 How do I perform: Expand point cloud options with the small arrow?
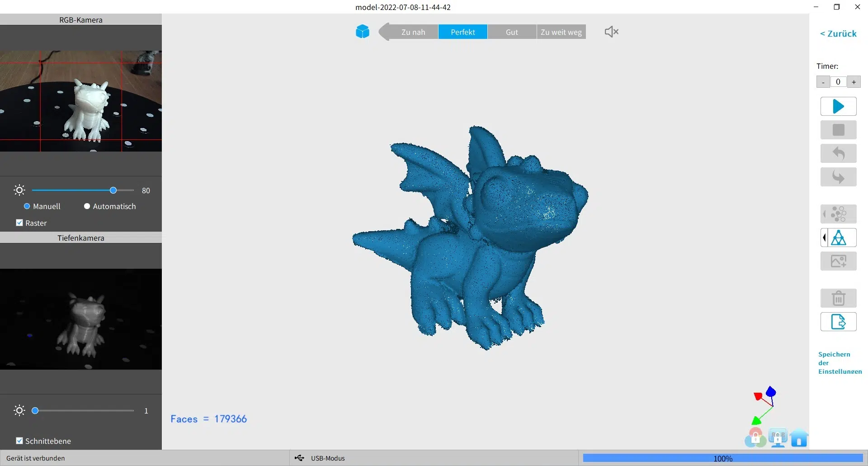pyautogui.click(x=824, y=214)
